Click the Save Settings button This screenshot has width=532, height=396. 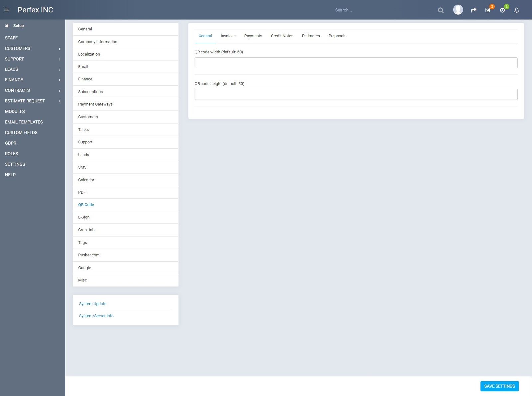pyautogui.click(x=499, y=386)
